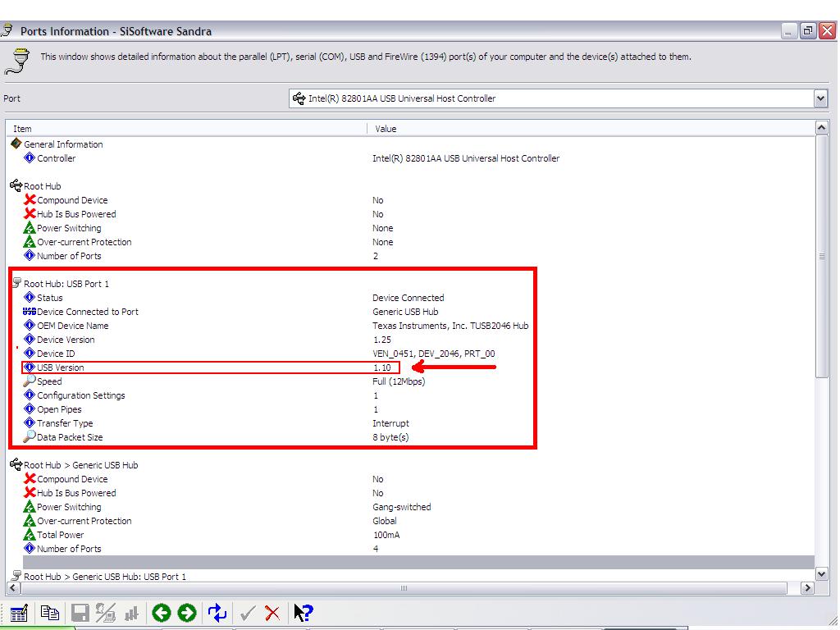Click the port icon beside Root Hub: USB Port 1

tap(16, 283)
